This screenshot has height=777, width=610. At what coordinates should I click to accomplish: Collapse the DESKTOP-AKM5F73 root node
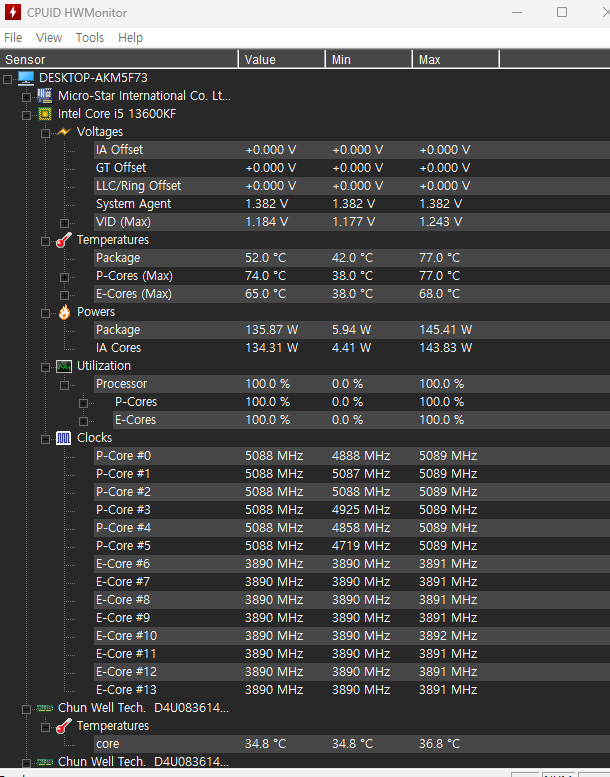click(x=7, y=79)
